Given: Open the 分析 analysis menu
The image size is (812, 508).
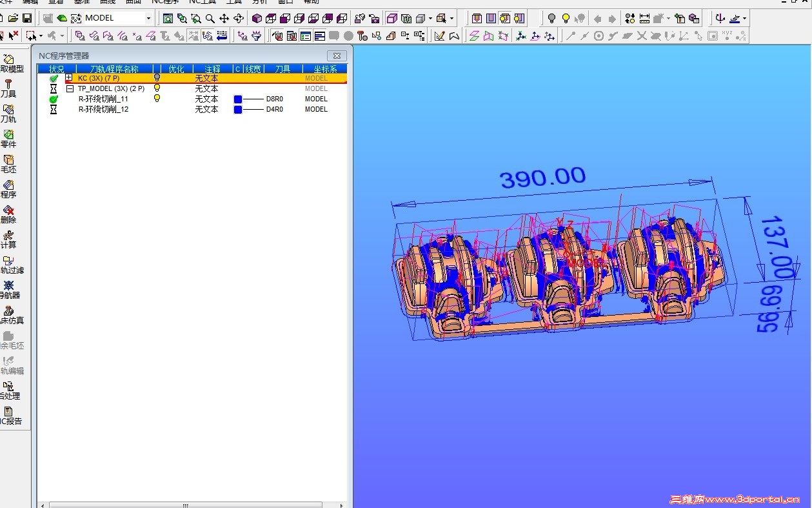Looking at the screenshot, I should (x=260, y=2).
